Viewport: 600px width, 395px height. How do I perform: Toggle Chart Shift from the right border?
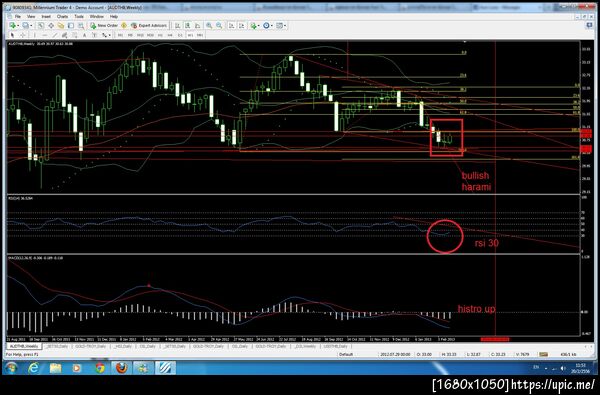click(x=242, y=26)
